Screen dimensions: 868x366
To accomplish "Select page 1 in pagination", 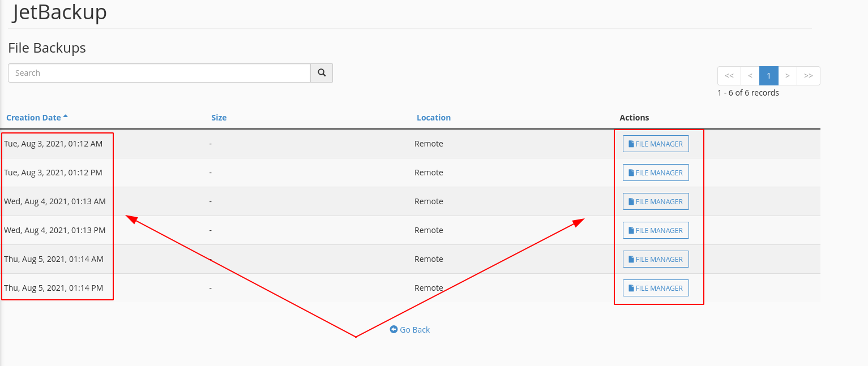I will pyautogui.click(x=769, y=76).
